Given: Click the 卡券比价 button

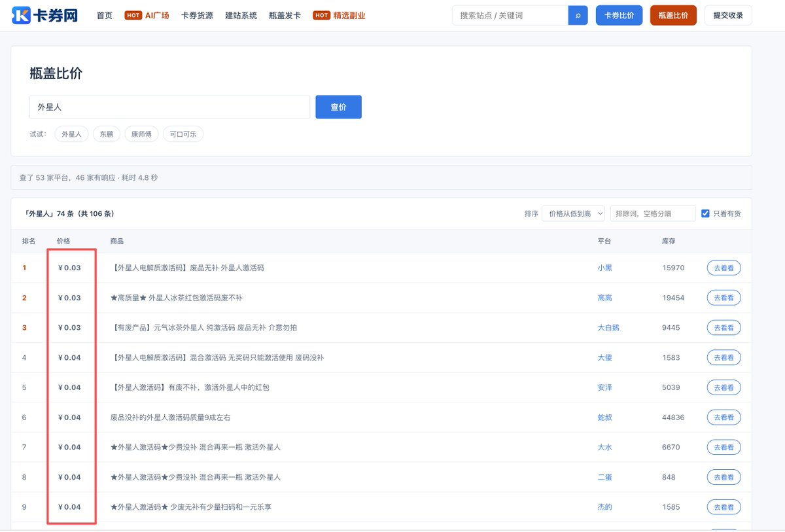Looking at the screenshot, I should [619, 15].
